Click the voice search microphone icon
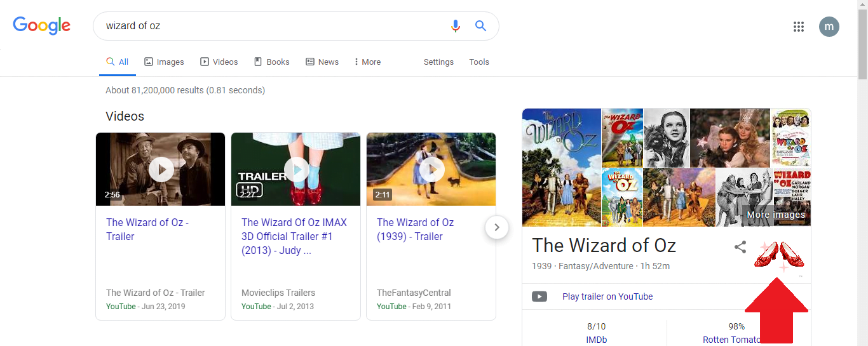Image resolution: width=868 pixels, height=346 pixels. click(x=455, y=26)
